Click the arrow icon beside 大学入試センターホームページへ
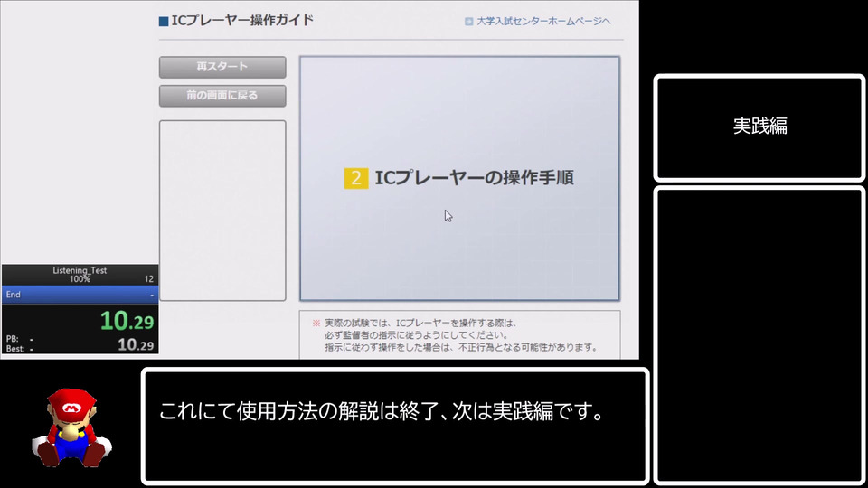868x488 pixels. [469, 21]
